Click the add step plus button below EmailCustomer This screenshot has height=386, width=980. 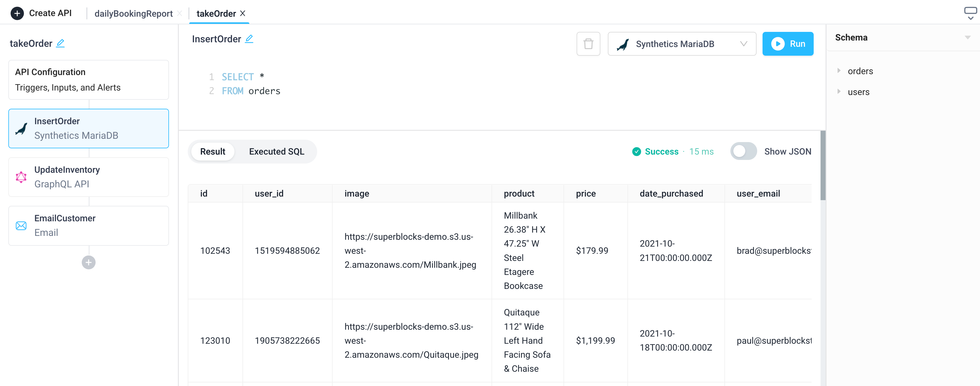click(x=89, y=262)
